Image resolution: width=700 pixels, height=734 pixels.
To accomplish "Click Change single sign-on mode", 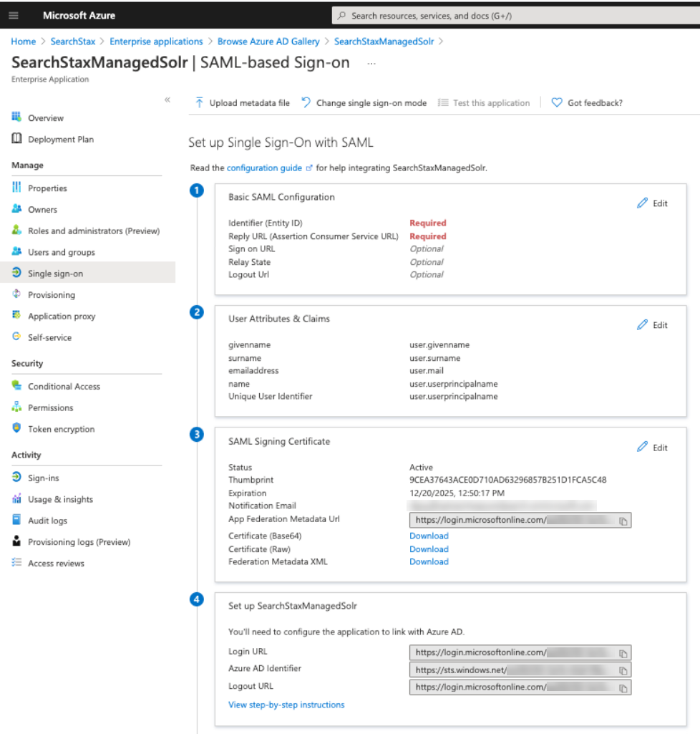I will [x=364, y=103].
